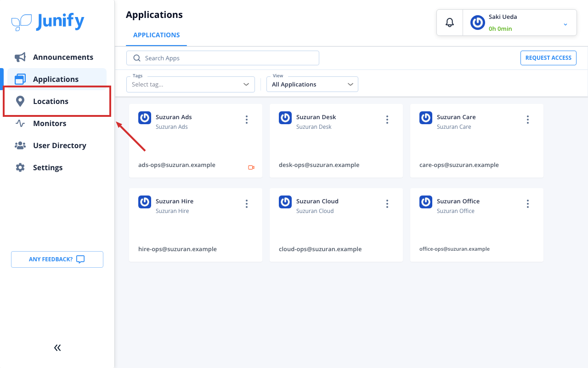Open the Suzuran Ads three-dot menu

pos(247,120)
